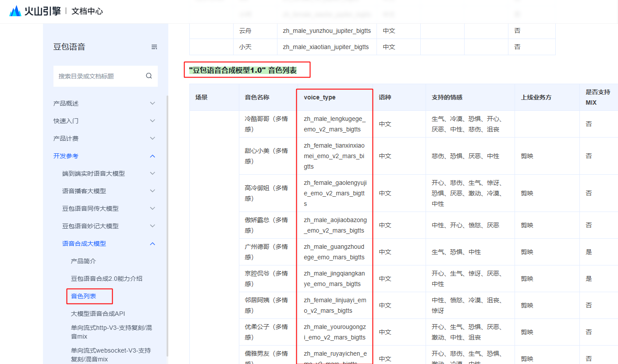The image size is (618, 364).
Task: Open 豆包语音合成2.0能力介绍 page
Action: pyautogui.click(x=107, y=279)
